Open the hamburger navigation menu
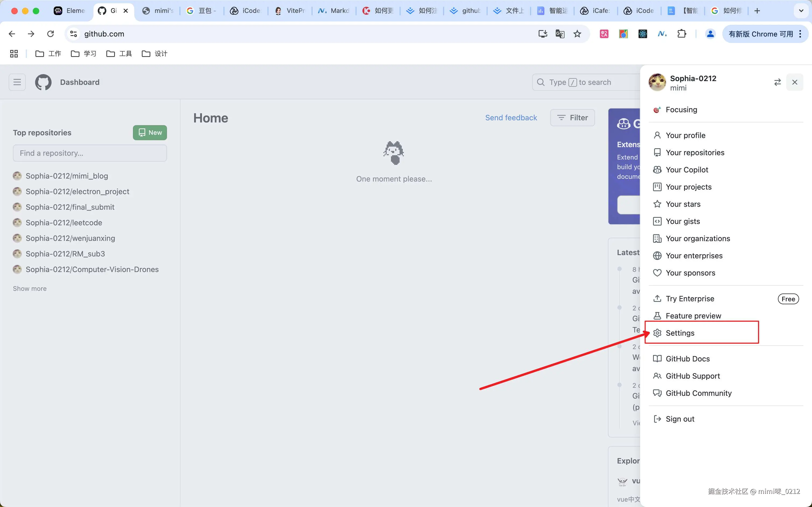 click(x=17, y=82)
